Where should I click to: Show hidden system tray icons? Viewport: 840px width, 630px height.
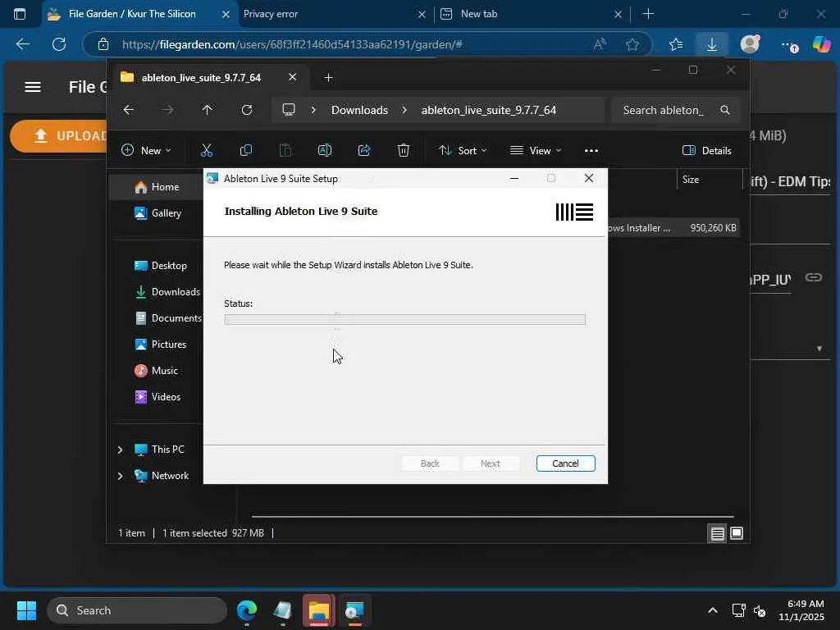tap(713, 610)
